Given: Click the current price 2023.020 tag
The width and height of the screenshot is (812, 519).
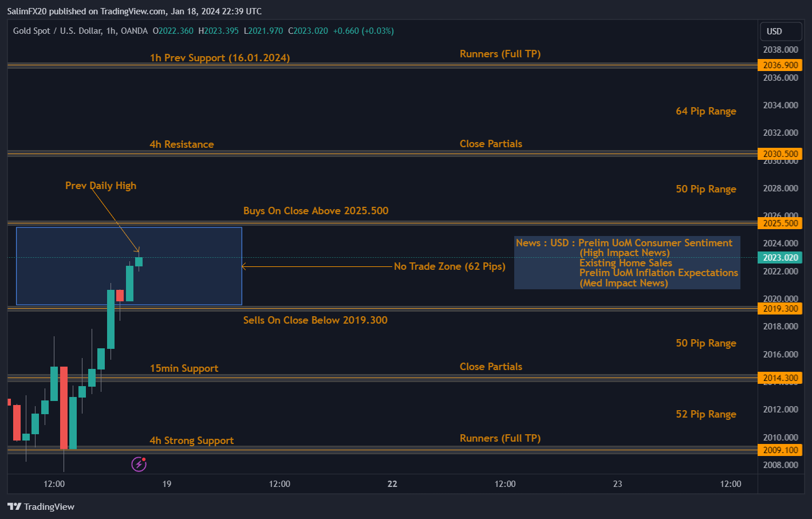Looking at the screenshot, I should 780,258.
